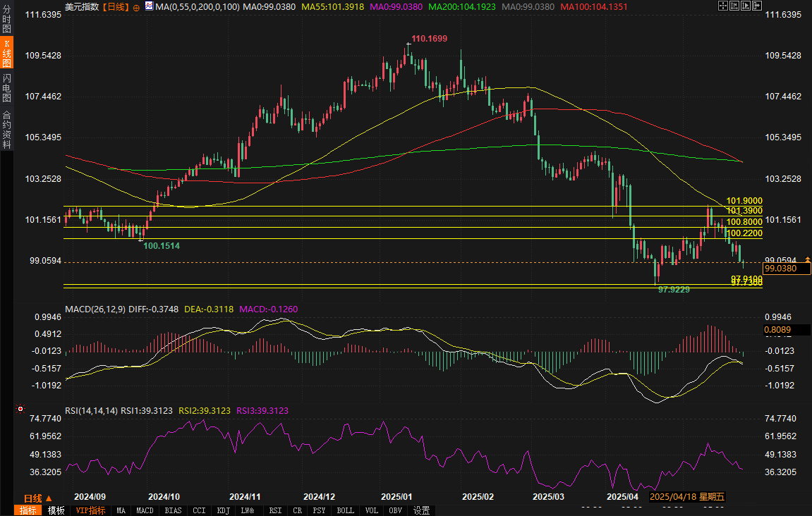Choose the MA indicator button
This screenshot has height=516, width=812.
(121, 510)
